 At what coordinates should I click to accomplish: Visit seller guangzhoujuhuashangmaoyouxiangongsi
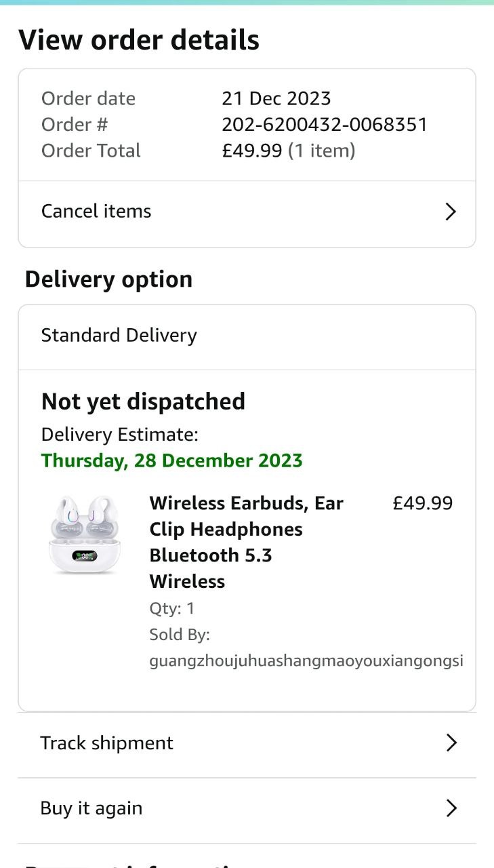(306, 660)
